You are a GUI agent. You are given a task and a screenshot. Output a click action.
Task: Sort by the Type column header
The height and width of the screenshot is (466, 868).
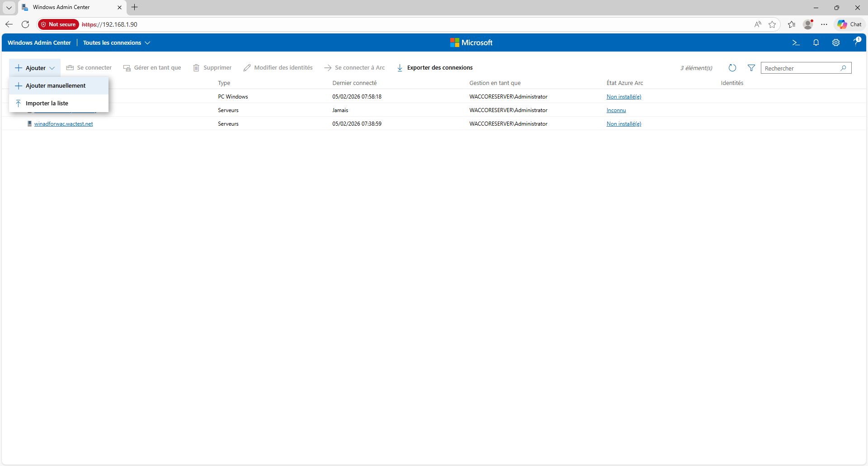224,83
